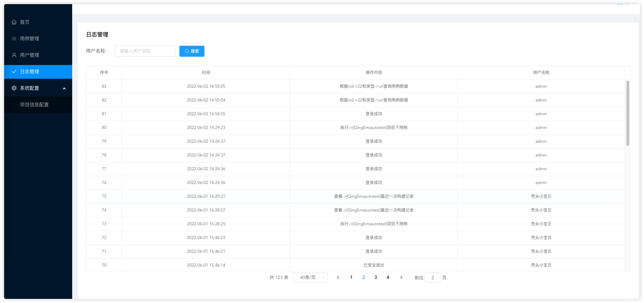
Task: Click serial number 77 cell
Action: (104, 169)
